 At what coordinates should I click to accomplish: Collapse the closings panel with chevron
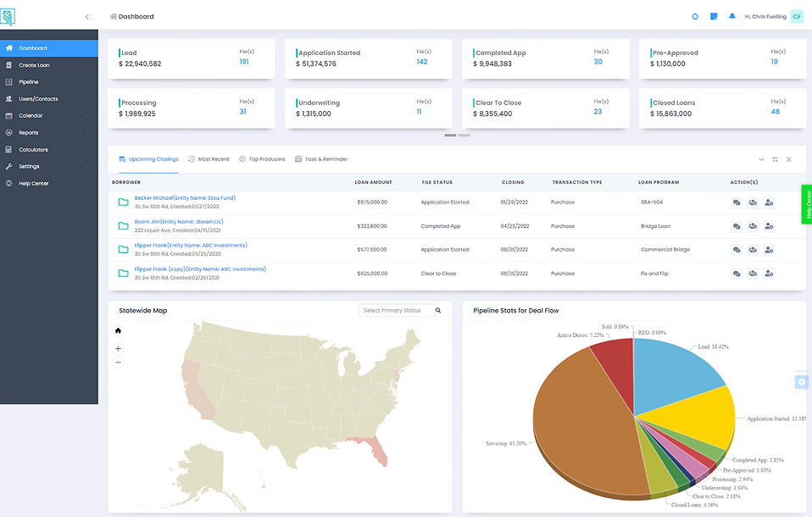(x=761, y=159)
